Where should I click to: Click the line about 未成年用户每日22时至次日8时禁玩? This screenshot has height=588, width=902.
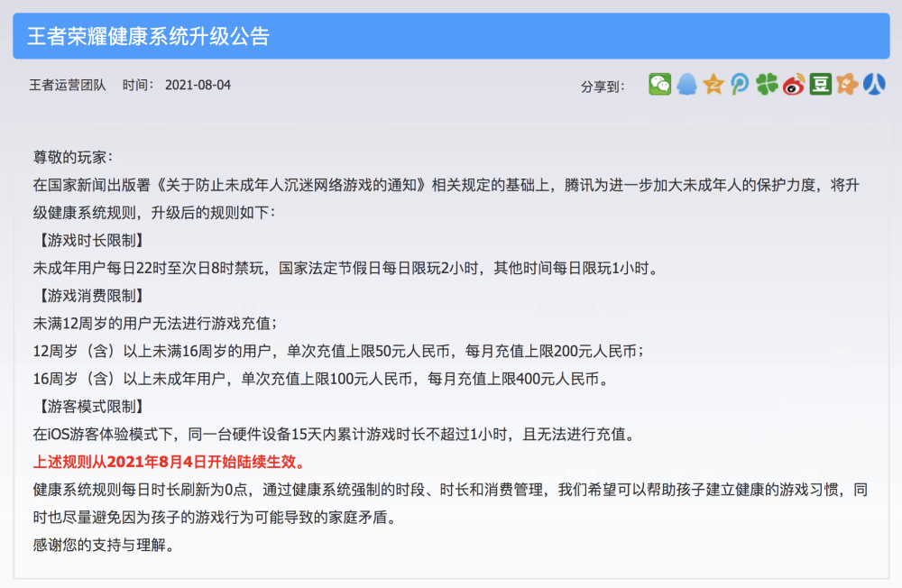pos(345,268)
